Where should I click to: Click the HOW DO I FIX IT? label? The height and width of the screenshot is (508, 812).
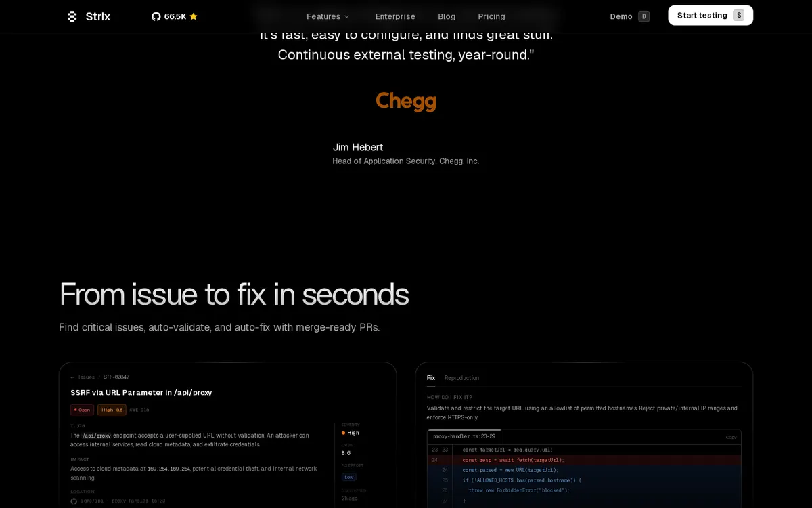449,397
